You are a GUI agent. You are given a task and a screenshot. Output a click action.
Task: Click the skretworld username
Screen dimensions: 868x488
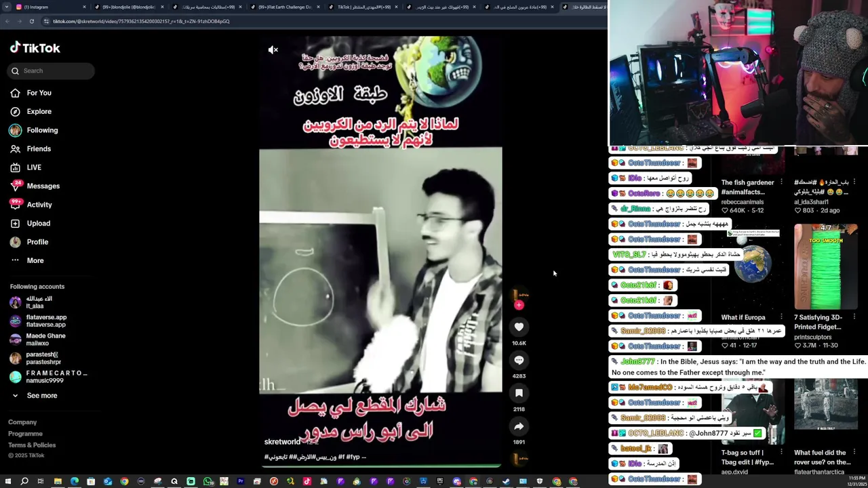point(282,442)
